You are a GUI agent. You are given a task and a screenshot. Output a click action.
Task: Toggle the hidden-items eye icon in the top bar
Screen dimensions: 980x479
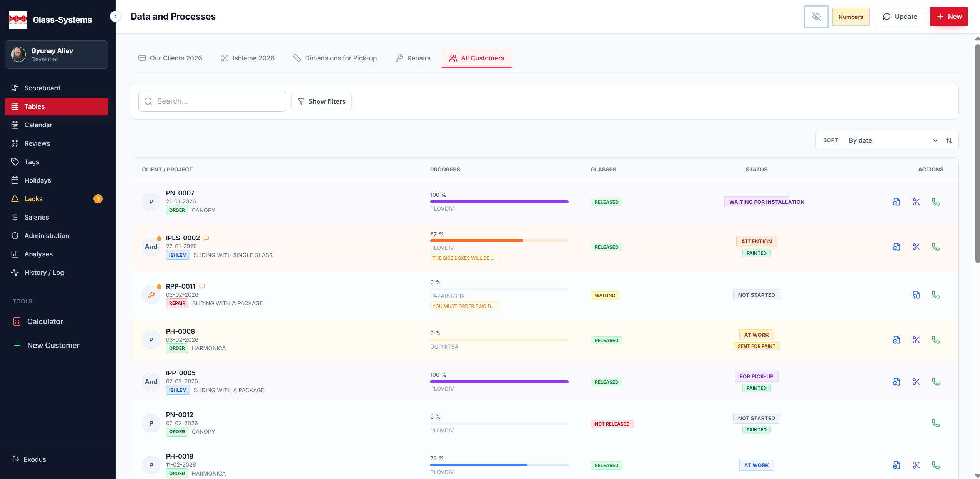click(816, 16)
